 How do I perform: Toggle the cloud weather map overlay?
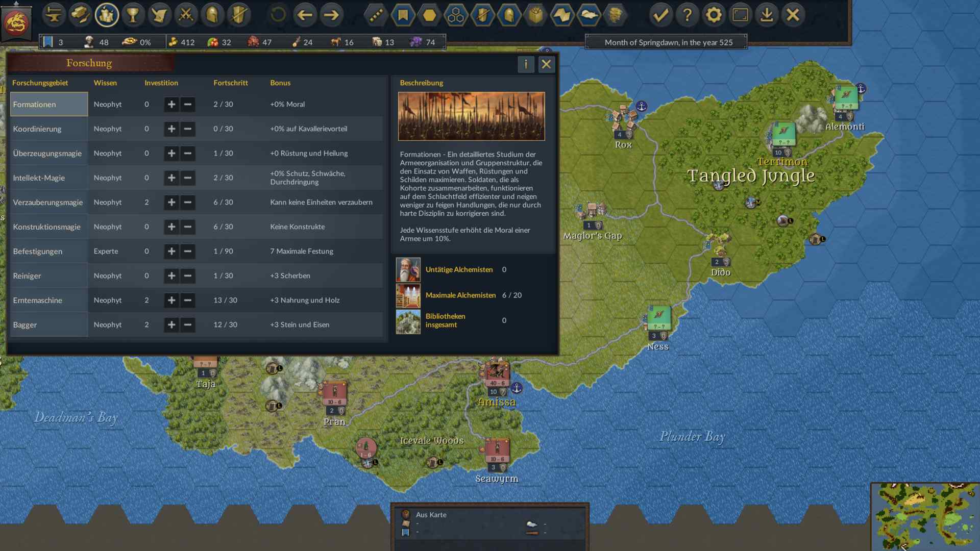pyautogui.click(x=589, y=15)
